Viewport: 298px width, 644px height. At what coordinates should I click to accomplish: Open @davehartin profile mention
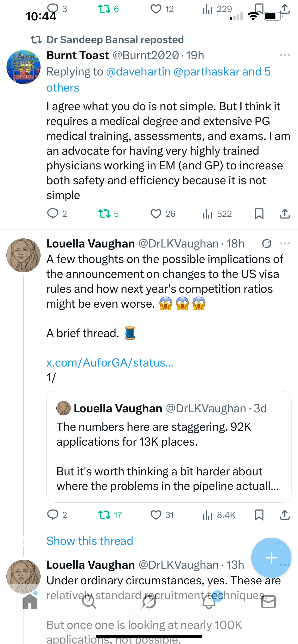pyautogui.click(x=138, y=72)
